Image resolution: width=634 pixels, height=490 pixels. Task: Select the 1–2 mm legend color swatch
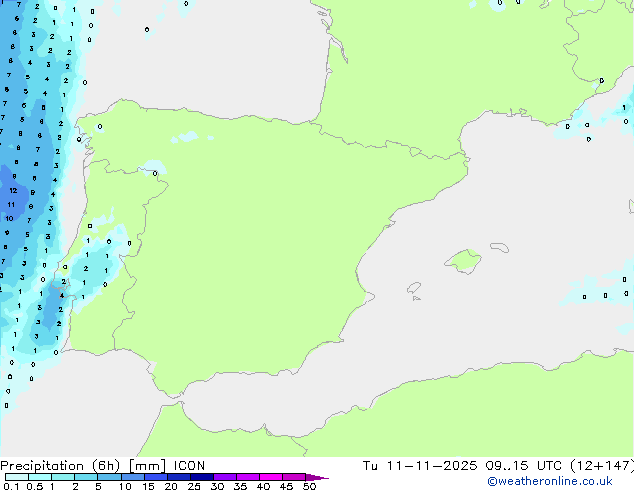tap(63, 477)
